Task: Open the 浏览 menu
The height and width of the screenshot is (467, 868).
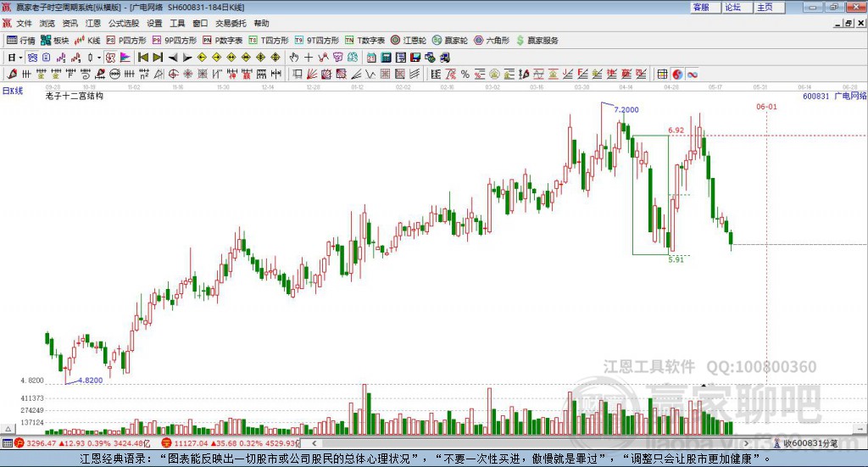Action: click(47, 23)
